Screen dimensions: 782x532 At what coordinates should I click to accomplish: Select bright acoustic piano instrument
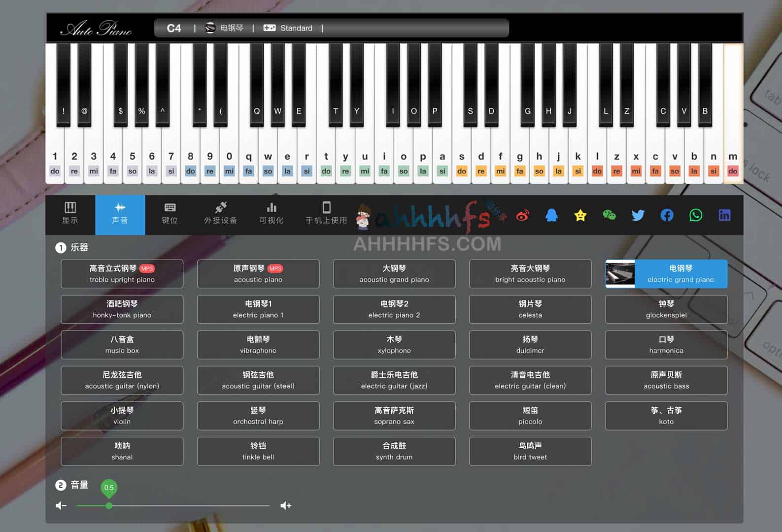[530, 274]
